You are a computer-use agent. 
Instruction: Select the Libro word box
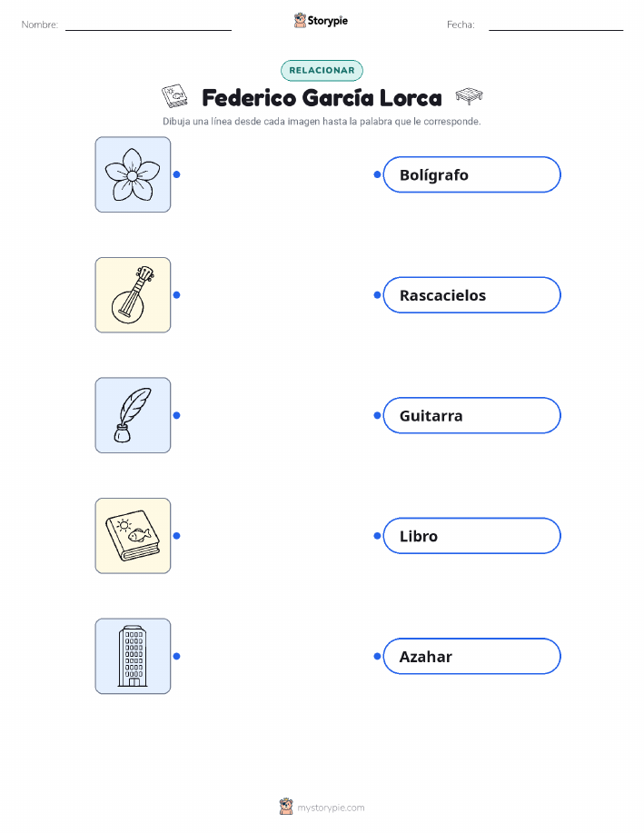coord(471,536)
